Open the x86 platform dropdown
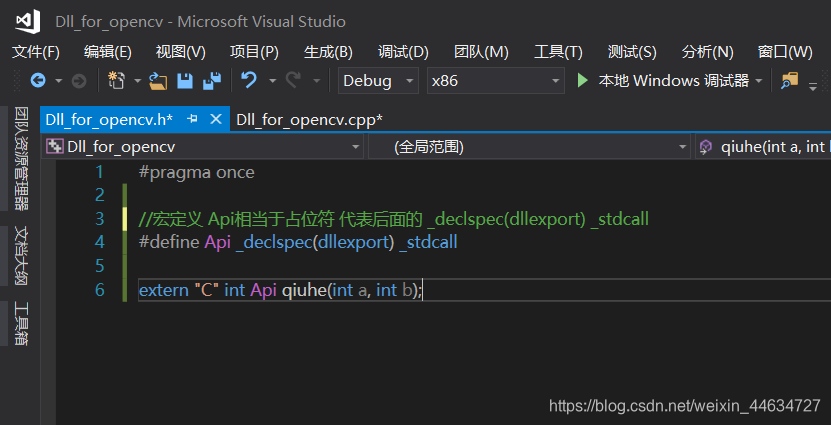 pyautogui.click(x=496, y=81)
